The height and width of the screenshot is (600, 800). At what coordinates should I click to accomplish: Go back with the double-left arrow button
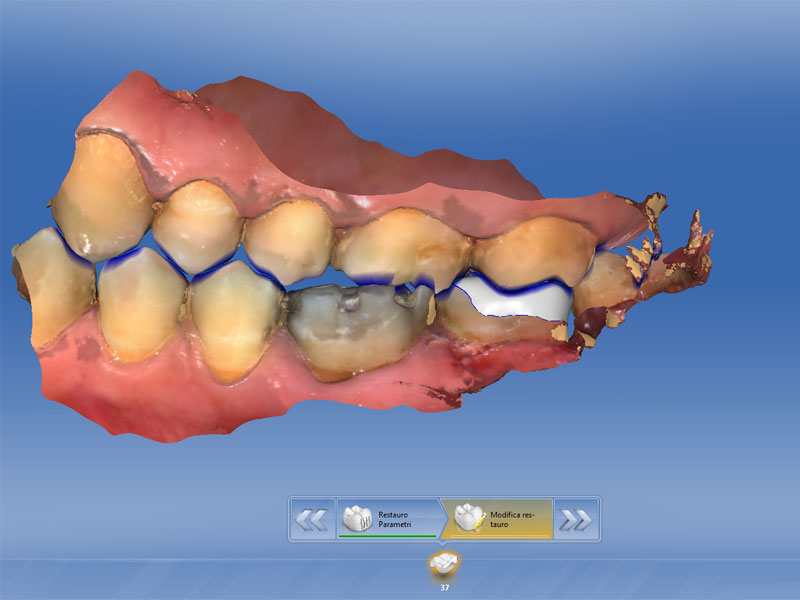pos(312,519)
